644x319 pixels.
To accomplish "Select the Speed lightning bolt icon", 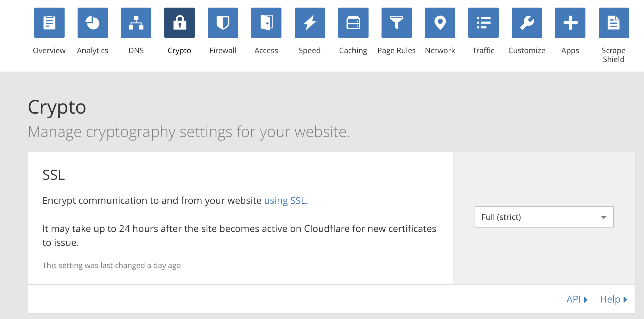I will [310, 22].
